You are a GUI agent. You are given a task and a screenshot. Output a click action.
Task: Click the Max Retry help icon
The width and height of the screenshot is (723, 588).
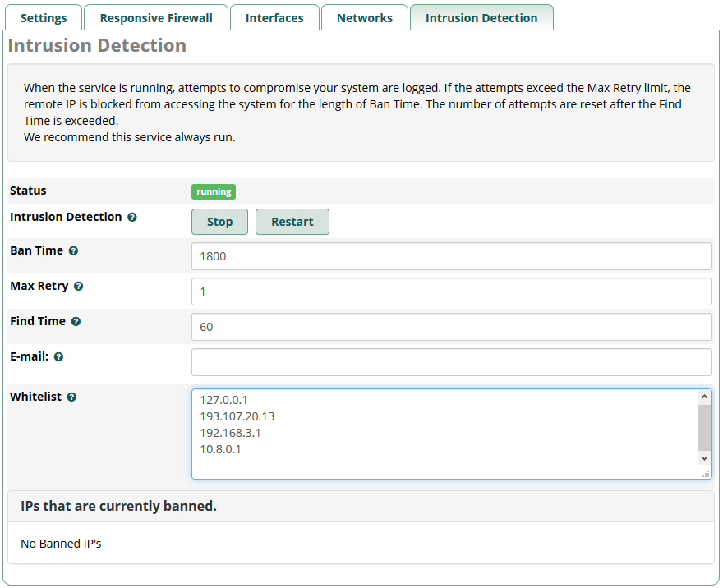78,286
